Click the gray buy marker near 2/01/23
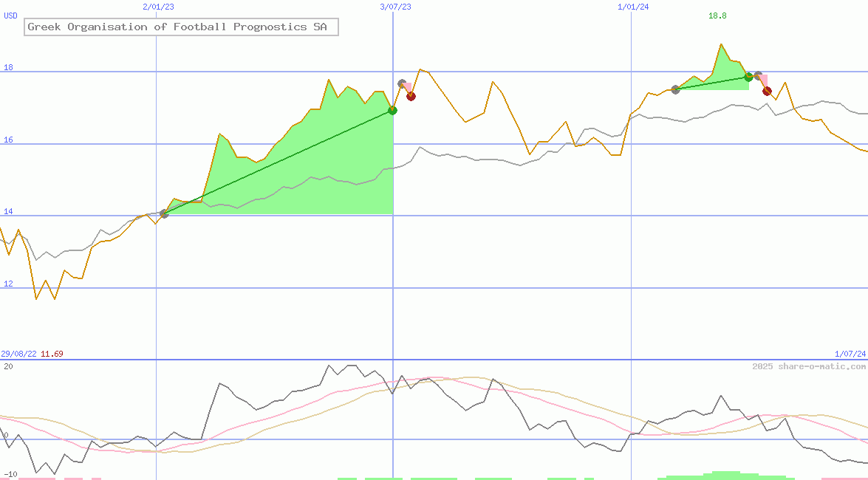 click(x=164, y=213)
